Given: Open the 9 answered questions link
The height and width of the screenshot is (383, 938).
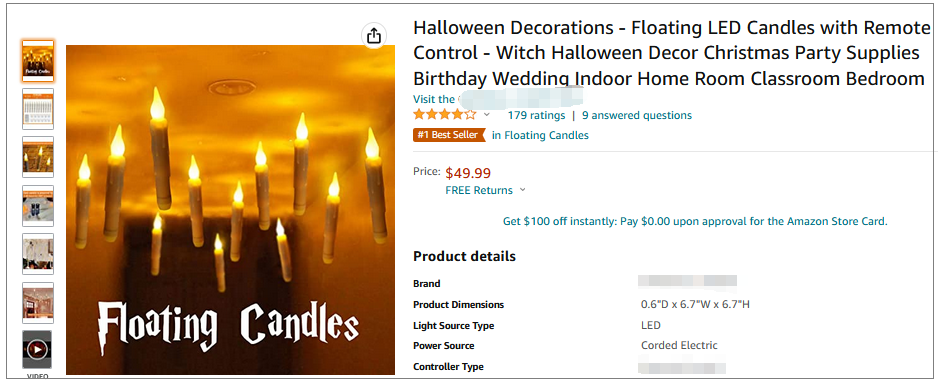Looking at the screenshot, I should [637, 115].
